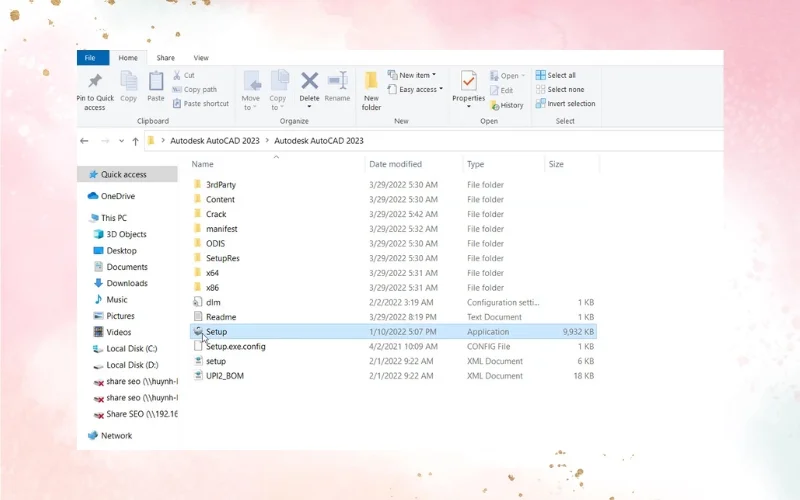Click the Rename icon in Organize group
The width and height of the screenshot is (800, 500).
coord(337,82)
